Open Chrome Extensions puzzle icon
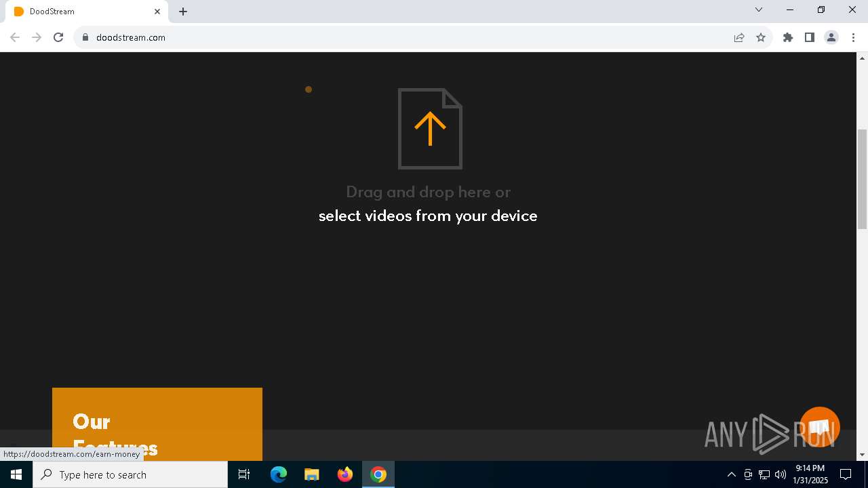The image size is (868, 488). 788,37
